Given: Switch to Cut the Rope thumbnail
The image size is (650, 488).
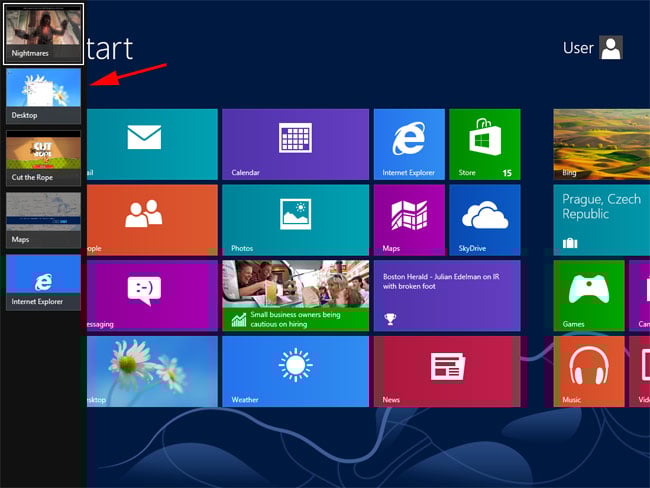Looking at the screenshot, I should [44, 158].
